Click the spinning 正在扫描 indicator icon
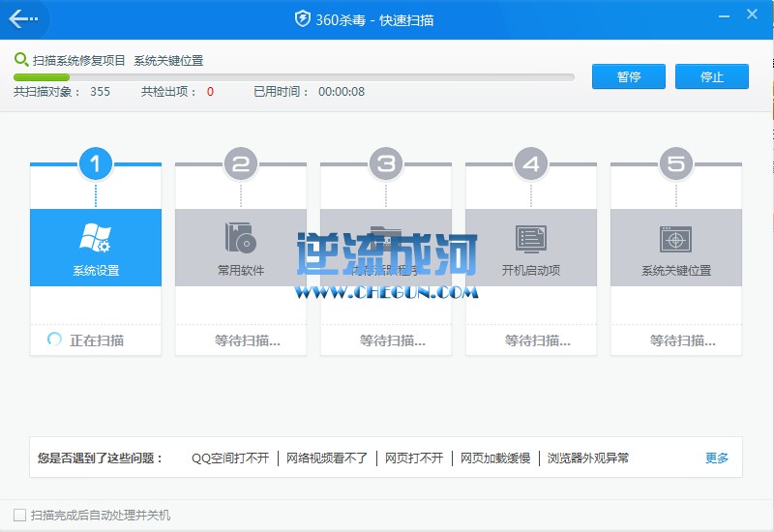Screen dimensions: 774x532 54,340
